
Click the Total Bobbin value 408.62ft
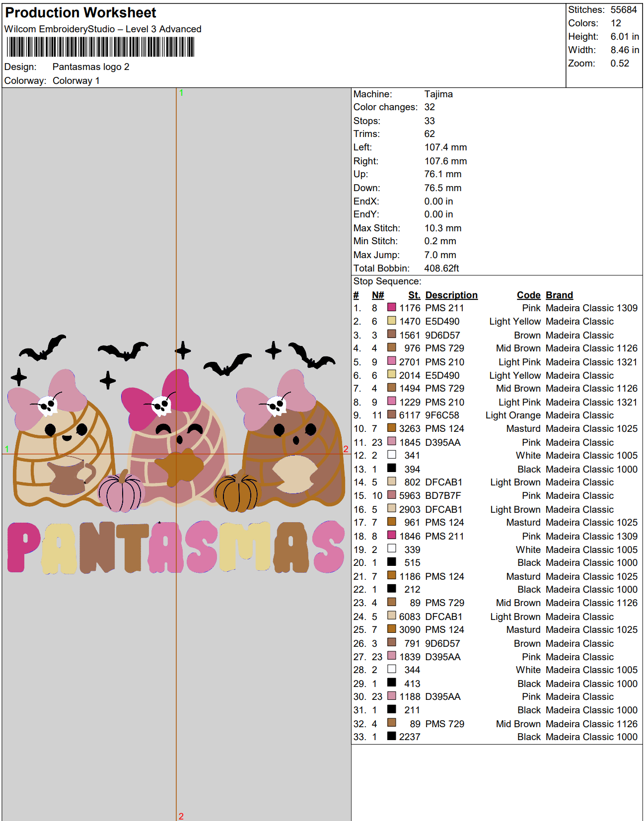[441, 269]
